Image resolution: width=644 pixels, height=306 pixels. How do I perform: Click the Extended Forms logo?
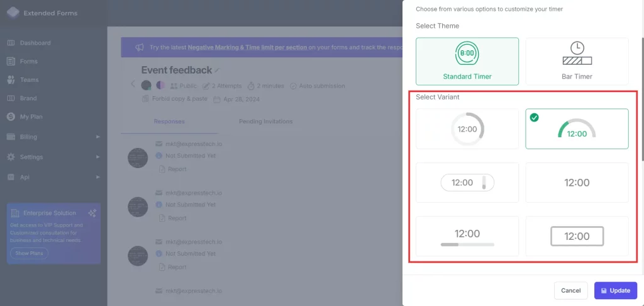[x=13, y=13]
